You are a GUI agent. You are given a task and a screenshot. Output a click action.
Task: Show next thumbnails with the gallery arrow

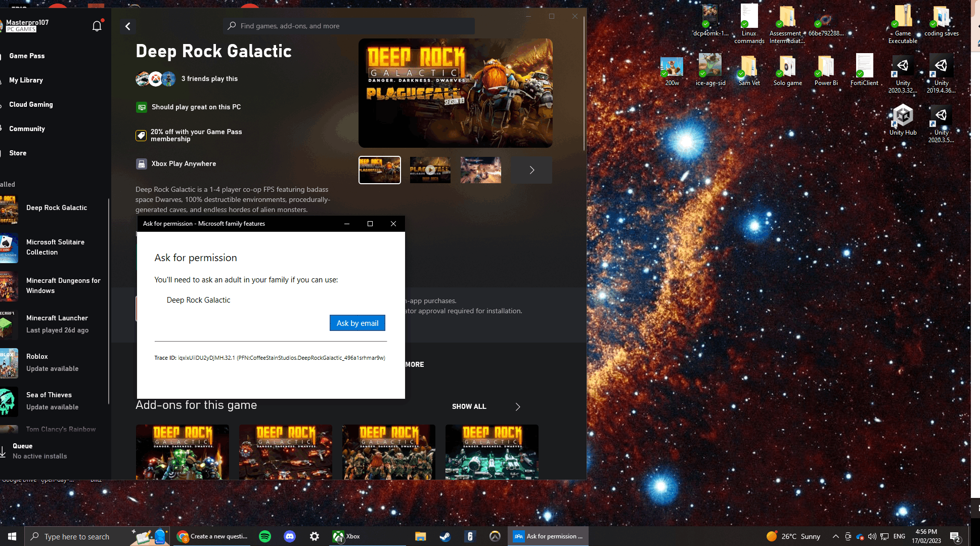click(x=531, y=170)
